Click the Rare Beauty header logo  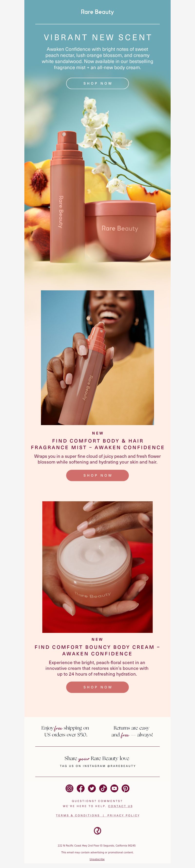(x=97, y=12)
